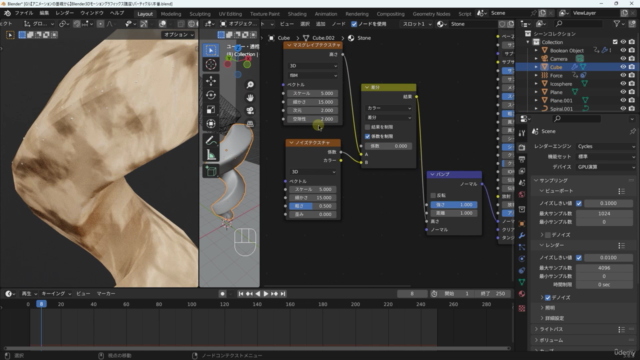Toggle the camera view icon
The width and height of the screenshot is (640, 360).
click(x=250, y=111)
